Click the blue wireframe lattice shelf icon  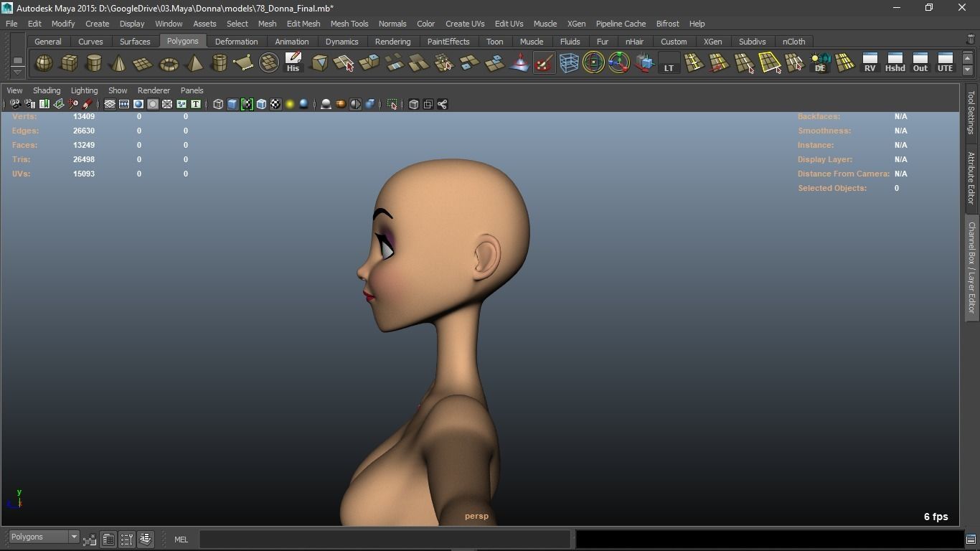tap(569, 63)
